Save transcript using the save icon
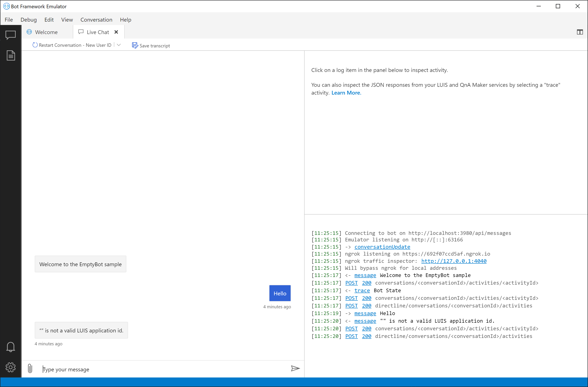Screen dimensions: 588x387 (x=135, y=45)
